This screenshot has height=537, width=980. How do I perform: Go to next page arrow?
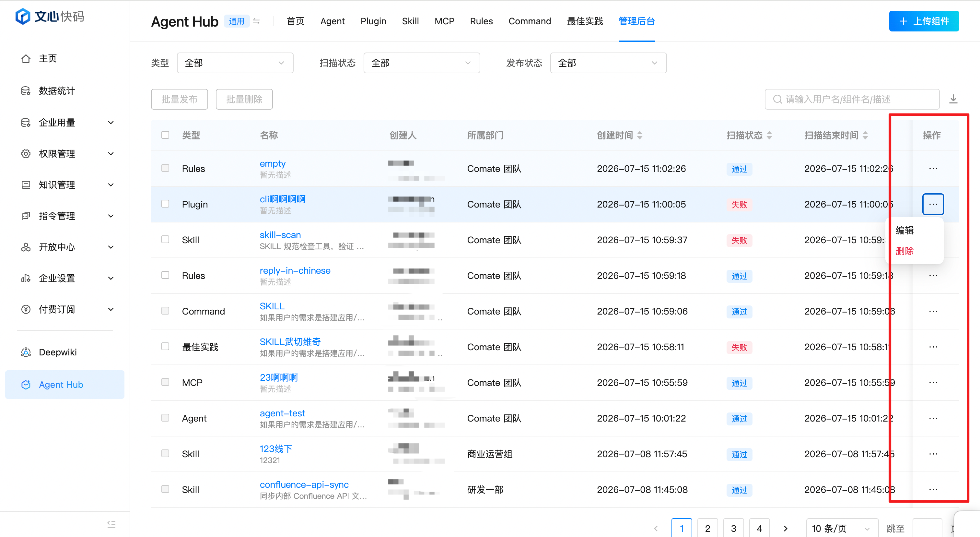click(786, 528)
